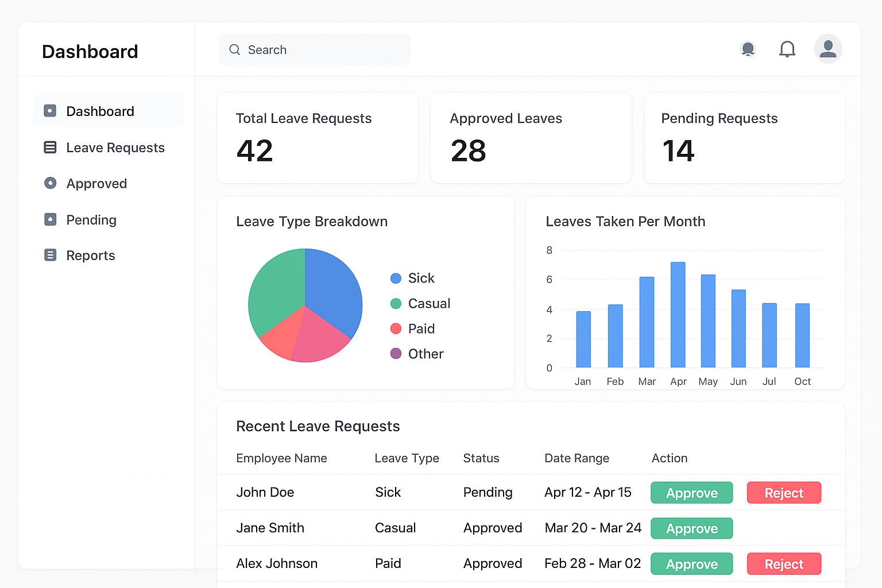Click the Pending sidebar icon
The height and width of the screenshot is (588, 882).
(x=51, y=219)
